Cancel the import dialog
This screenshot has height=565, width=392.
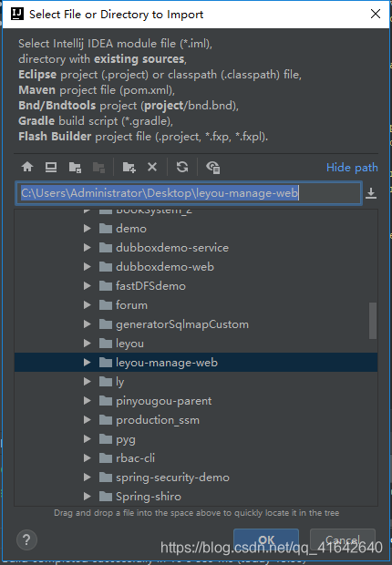(343, 539)
